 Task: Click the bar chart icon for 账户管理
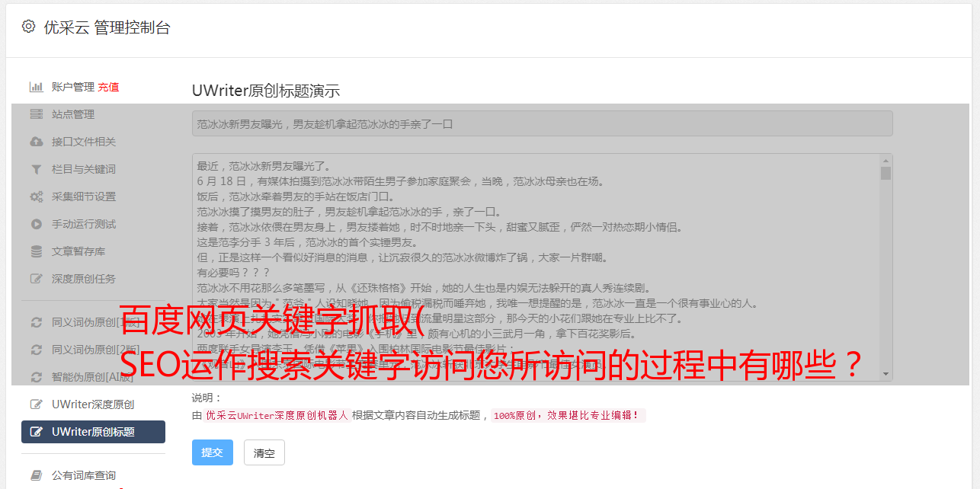point(36,87)
